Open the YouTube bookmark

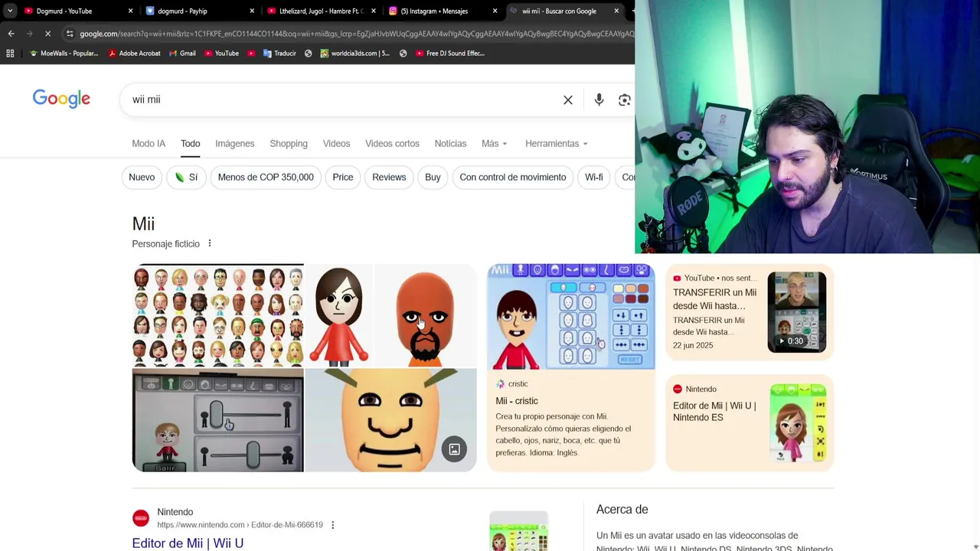[x=221, y=54]
